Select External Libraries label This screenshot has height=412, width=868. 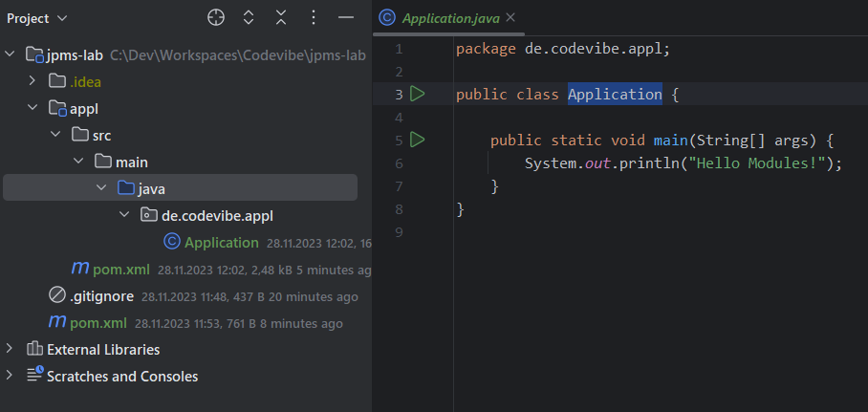[103, 350]
